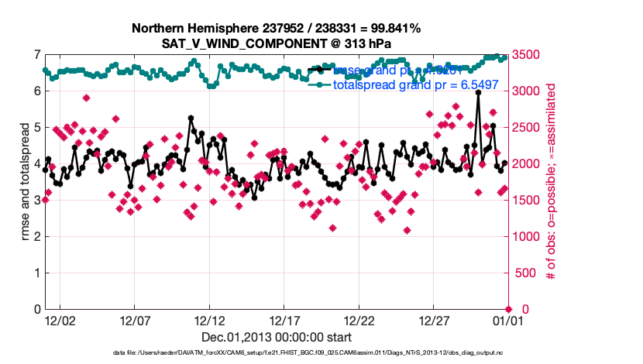Select the red '# of obs' right axis label
Image resolution: width=643 pixels, height=364 pixels.
tap(552, 181)
